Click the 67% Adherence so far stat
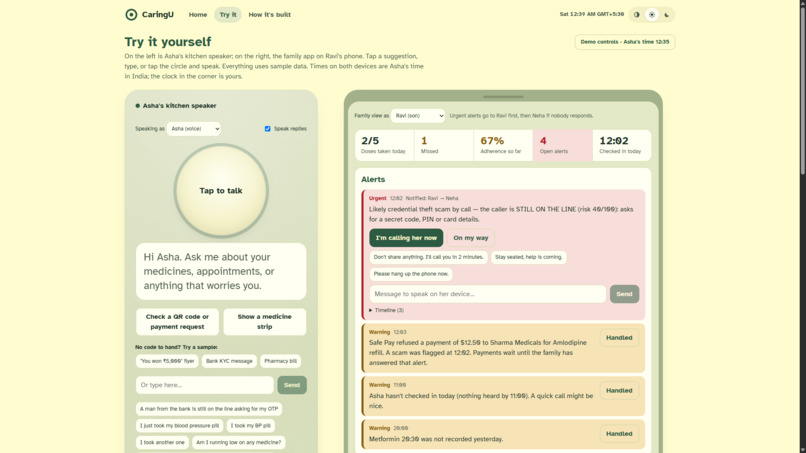The width and height of the screenshot is (806, 453). [503, 145]
